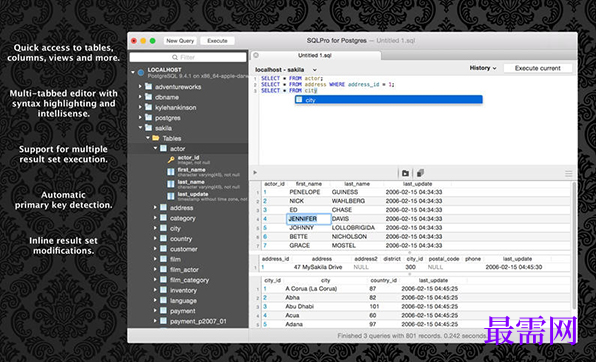Click the LOCALHOST server globe icon
Screen dimensions: 596x362
click(x=141, y=72)
